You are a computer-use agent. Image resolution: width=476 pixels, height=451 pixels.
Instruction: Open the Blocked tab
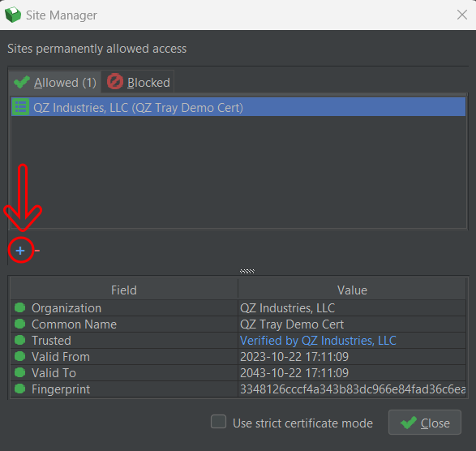[x=138, y=82]
